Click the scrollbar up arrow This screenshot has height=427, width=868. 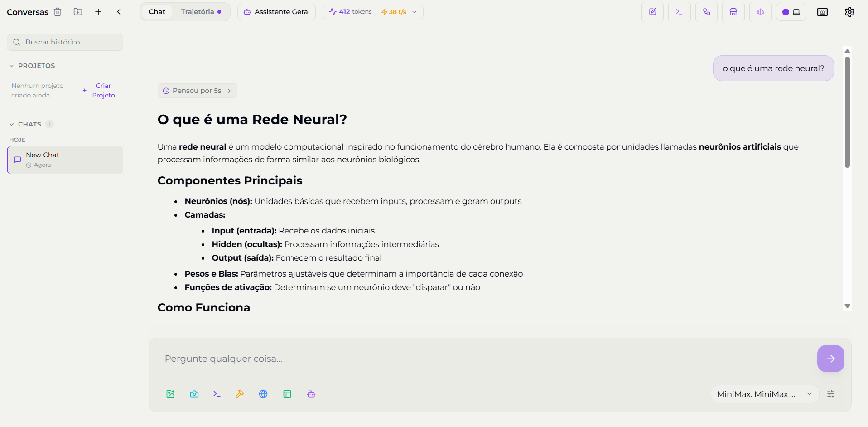click(847, 51)
